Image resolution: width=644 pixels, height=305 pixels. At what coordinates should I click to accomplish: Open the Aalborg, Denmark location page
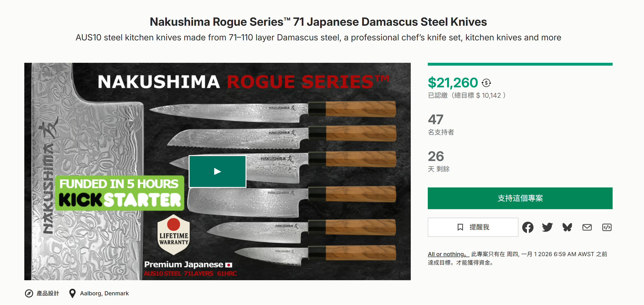coord(104,293)
